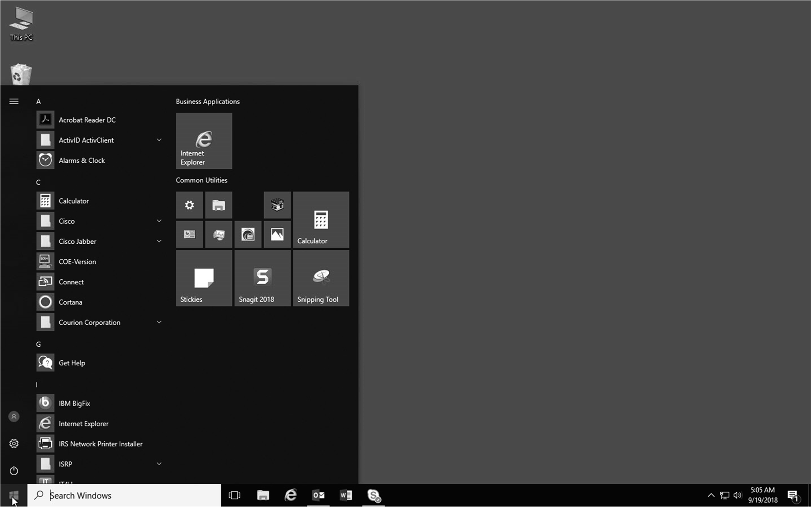Click the Internet Explorer tile
The height and width of the screenshot is (507, 812).
point(204,141)
